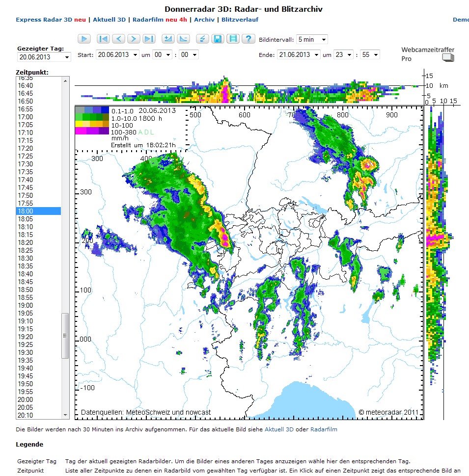Follow Radarfilm link in archive note
Image resolution: width=469 pixels, height=476 pixels.
click(324, 429)
